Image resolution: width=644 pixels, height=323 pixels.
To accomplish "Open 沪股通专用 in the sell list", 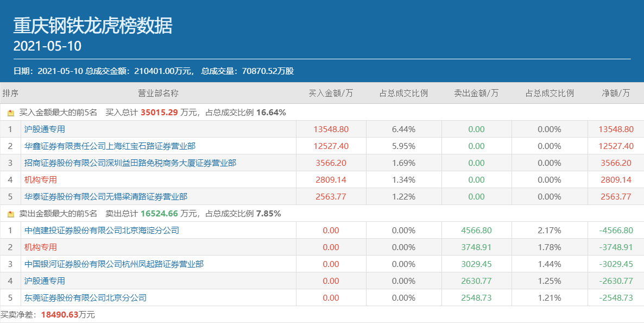I will point(45,281).
